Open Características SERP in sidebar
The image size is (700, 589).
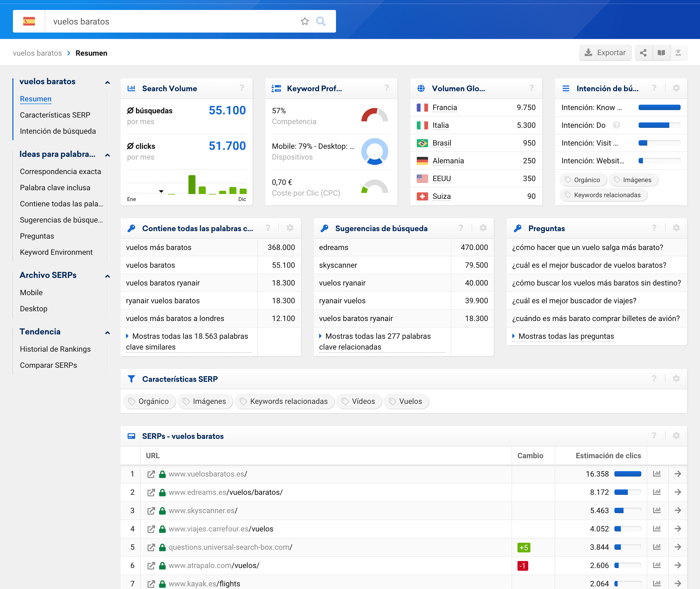tap(55, 115)
